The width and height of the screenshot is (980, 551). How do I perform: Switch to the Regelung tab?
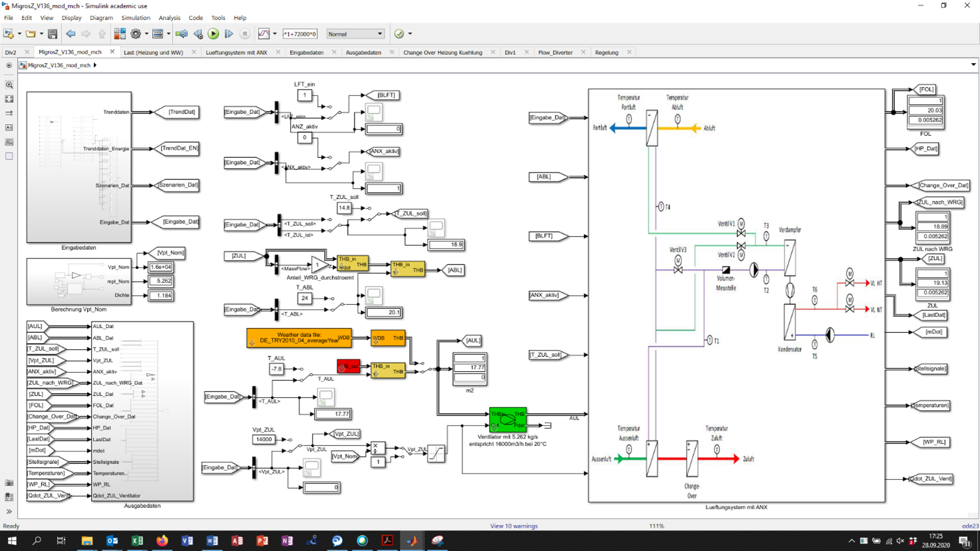click(x=606, y=53)
